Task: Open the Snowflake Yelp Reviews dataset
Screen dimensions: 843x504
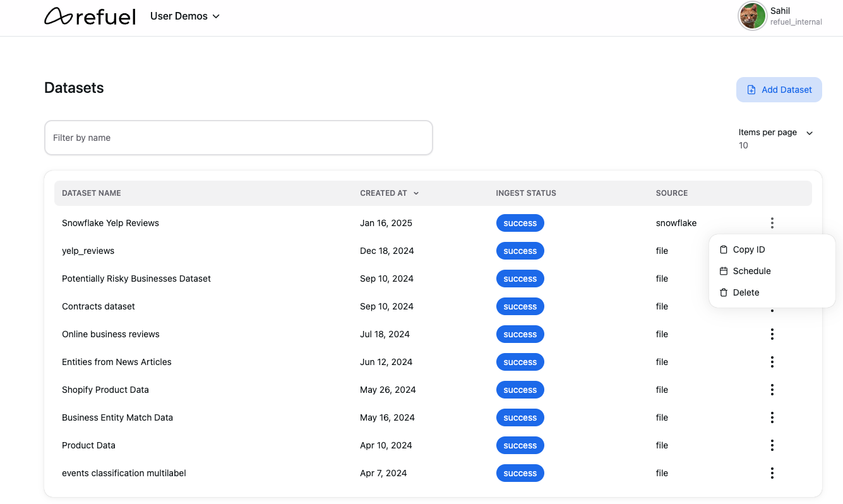Action: click(111, 223)
